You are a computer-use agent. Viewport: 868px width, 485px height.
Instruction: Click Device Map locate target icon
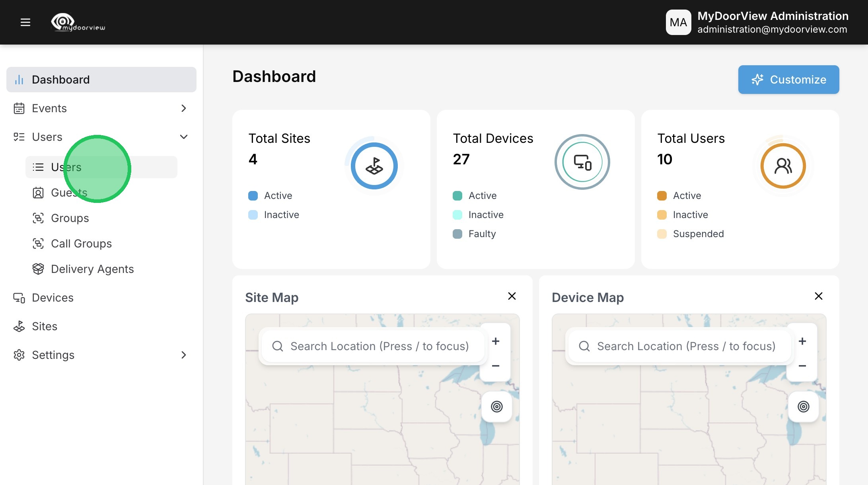tap(803, 407)
